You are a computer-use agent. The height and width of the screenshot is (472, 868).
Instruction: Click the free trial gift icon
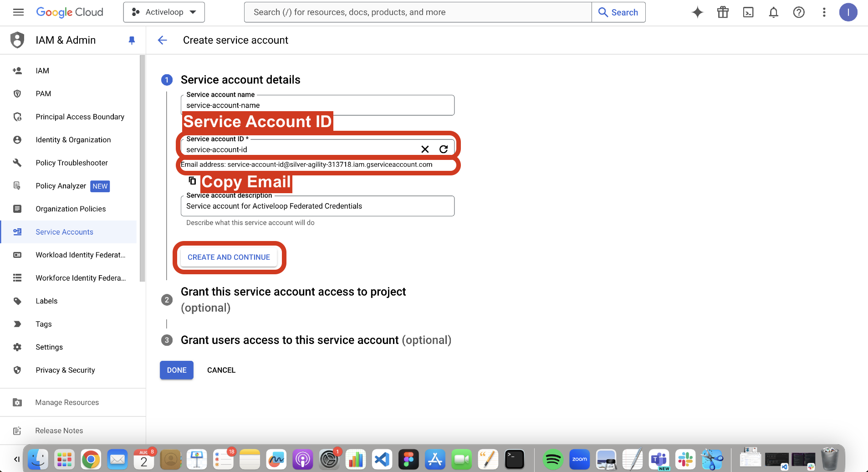point(723,12)
